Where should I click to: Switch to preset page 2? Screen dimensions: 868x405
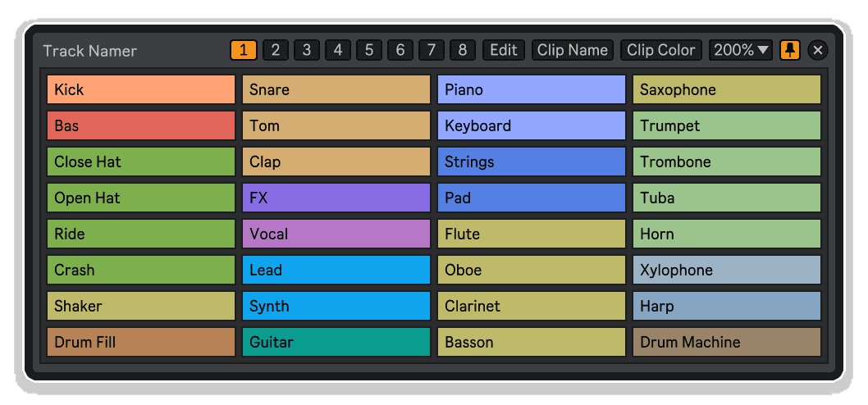pyautogui.click(x=275, y=50)
